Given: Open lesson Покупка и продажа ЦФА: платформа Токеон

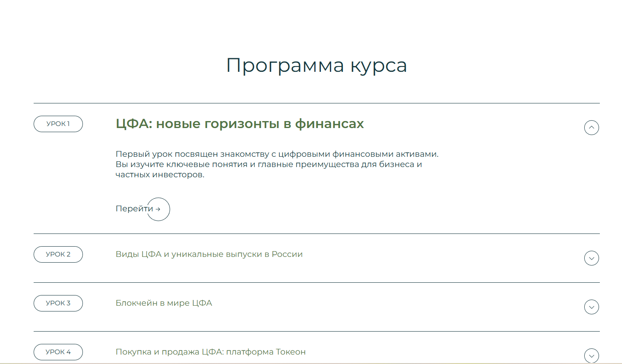Looking at the screenshot, I should (210, 352).
